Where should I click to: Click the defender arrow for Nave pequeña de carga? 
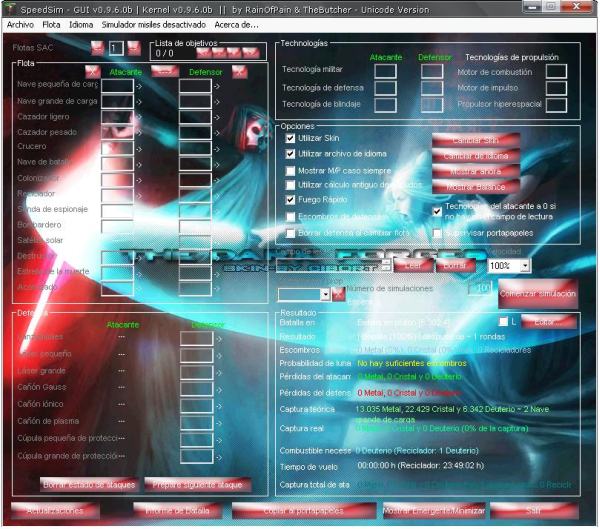[x=217, y=87]
